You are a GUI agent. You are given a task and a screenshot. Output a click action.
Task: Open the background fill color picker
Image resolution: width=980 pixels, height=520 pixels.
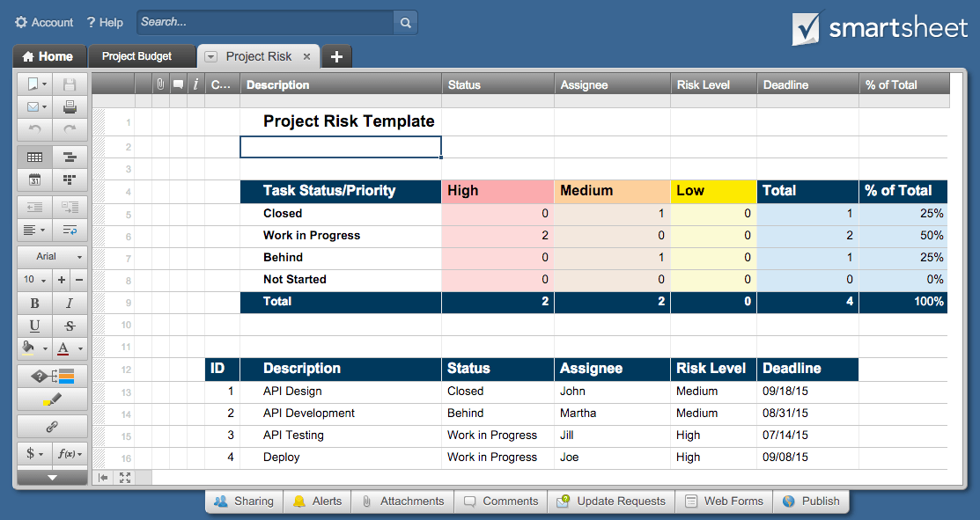coord(33,348)
